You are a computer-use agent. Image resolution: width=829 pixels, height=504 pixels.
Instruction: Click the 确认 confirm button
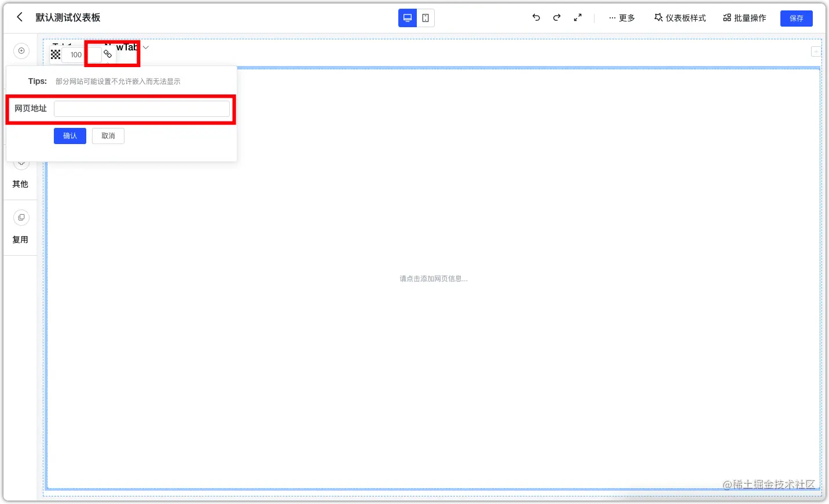[69, 135]
